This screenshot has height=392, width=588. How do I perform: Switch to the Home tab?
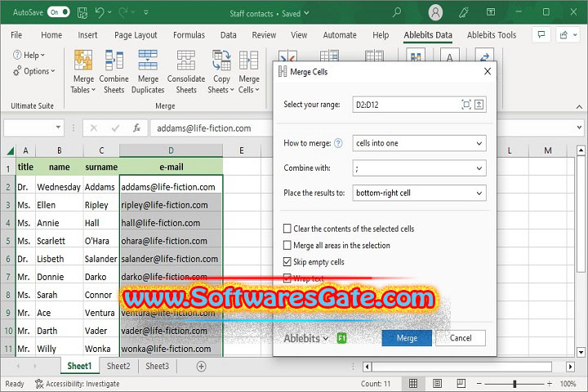tap(51, 35)
